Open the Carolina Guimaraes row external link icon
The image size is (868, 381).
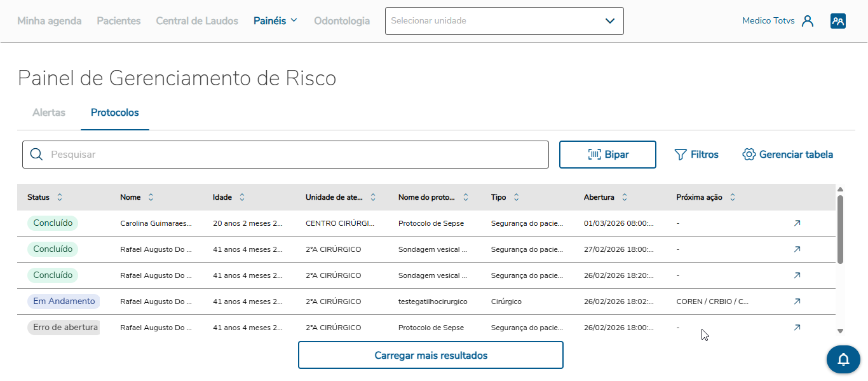point(797,223)
